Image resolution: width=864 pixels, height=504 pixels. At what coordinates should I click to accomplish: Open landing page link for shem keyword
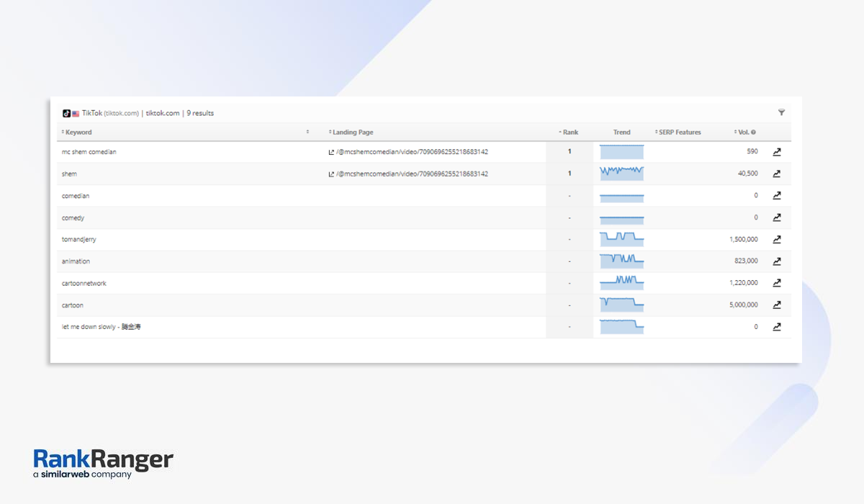point(408,174)
